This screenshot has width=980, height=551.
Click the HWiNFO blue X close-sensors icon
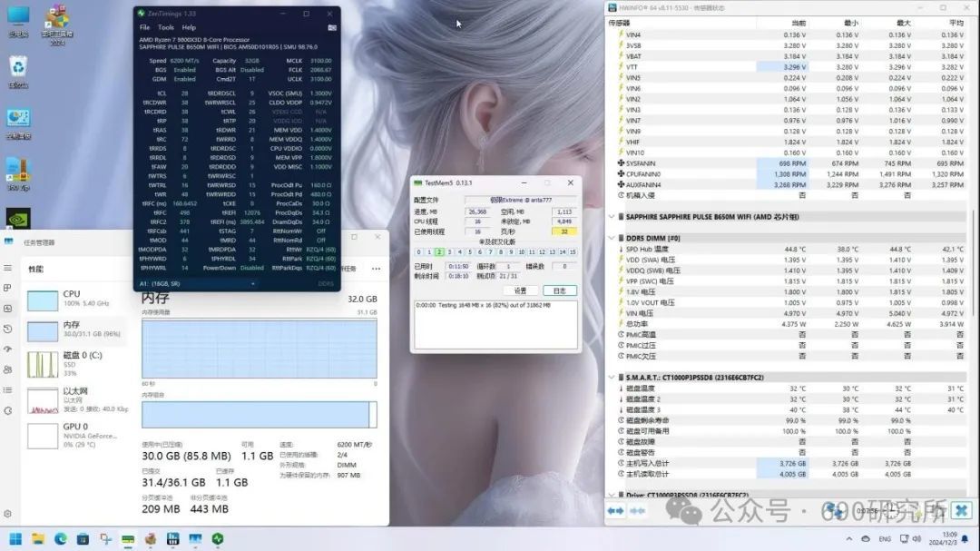coord(961,510)
